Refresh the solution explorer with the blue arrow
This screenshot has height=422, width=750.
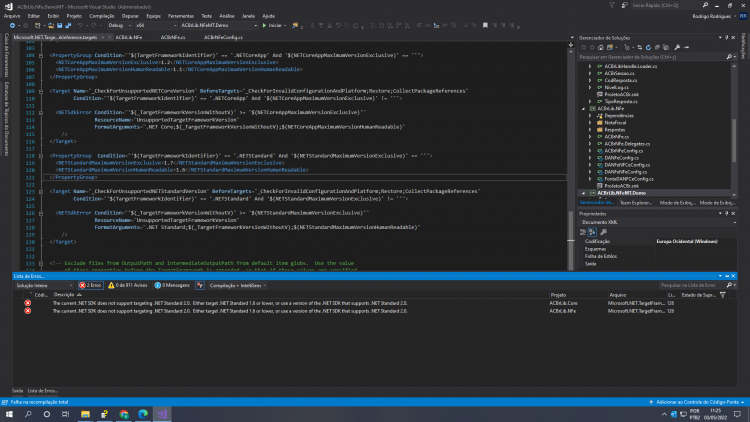coord(648,47)
